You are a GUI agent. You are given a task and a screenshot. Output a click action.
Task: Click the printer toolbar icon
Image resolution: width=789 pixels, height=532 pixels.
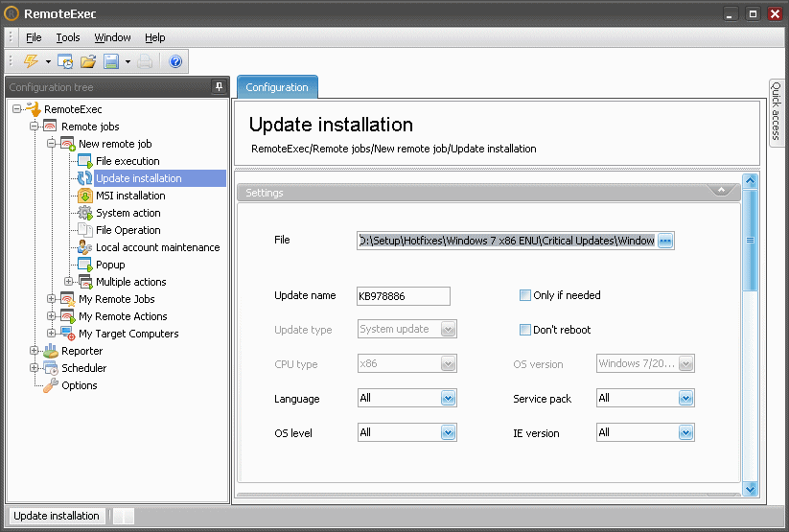(x=145, y=61)
